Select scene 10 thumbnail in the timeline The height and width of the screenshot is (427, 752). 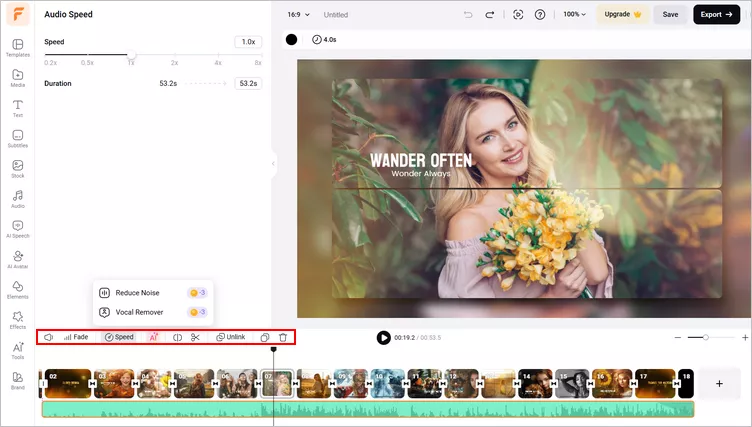388,383
